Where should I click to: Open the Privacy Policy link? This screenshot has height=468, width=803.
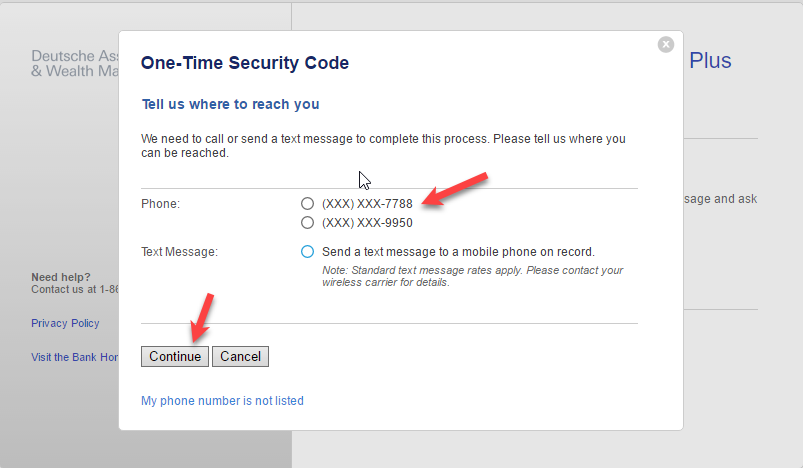[x=65, y=323]
